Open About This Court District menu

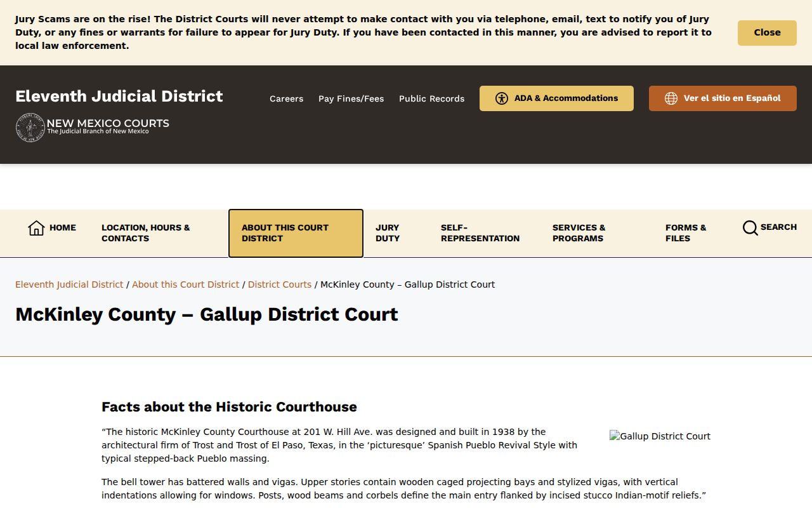(296, 233)
